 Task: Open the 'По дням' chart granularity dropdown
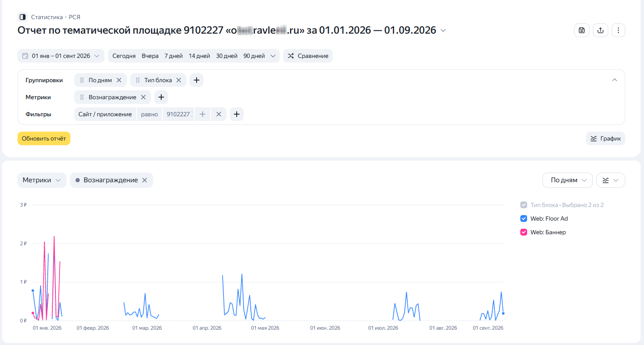567,180
